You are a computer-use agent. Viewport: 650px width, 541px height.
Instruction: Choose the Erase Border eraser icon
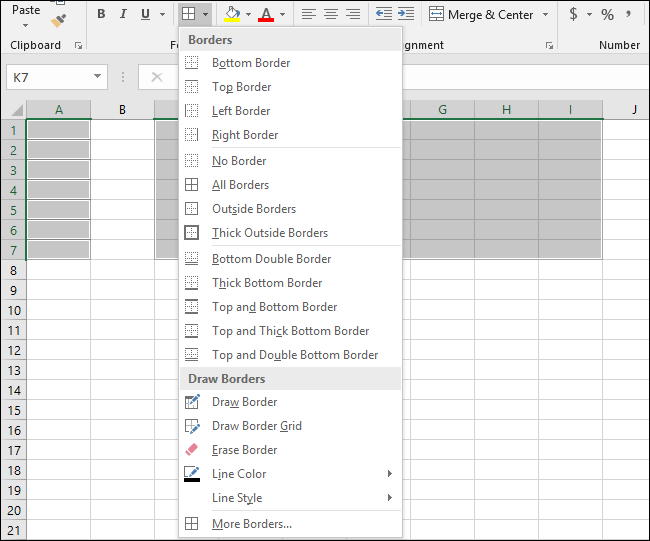(x=192, y=450)
